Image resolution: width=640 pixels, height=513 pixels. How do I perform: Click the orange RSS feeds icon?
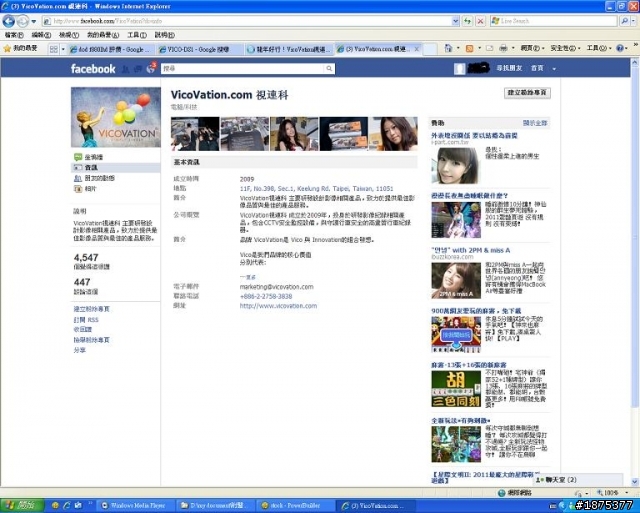469,49
